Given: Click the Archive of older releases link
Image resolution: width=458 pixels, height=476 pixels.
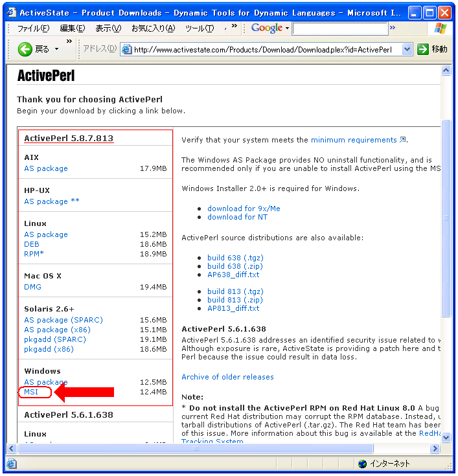Looking at the screenshot, I should point(227,377).
